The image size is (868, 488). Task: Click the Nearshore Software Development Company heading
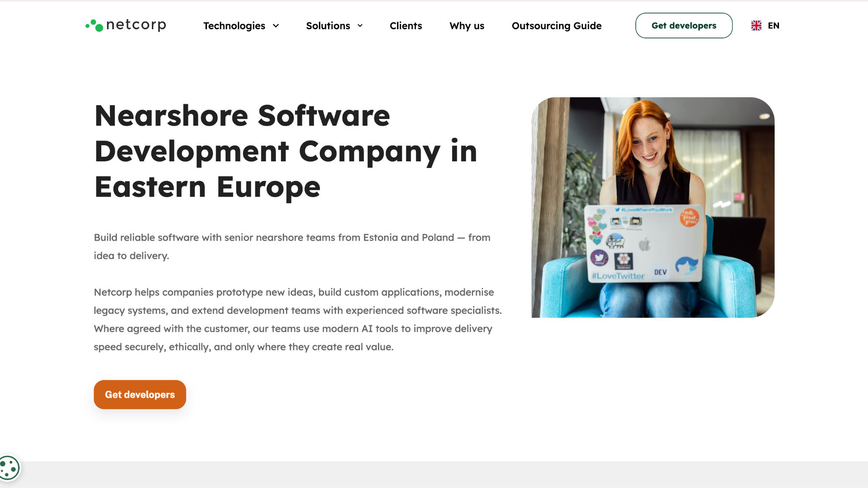pyautogui.click(x=286, y=151)
